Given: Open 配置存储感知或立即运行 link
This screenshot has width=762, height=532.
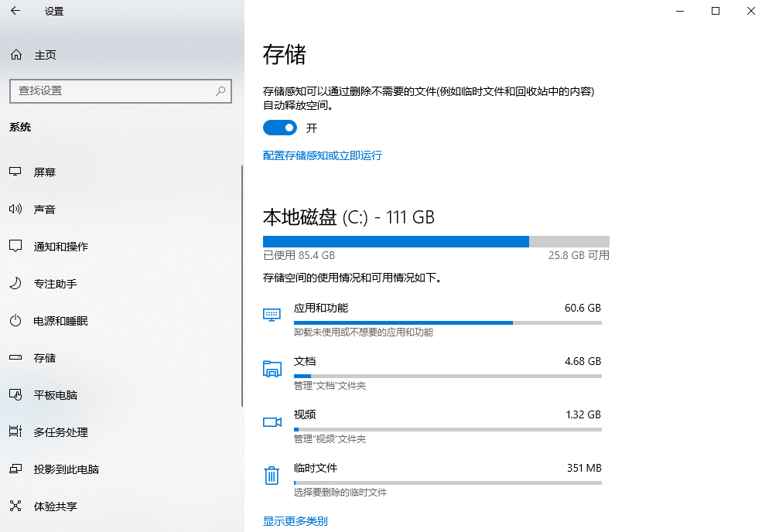Looking at the screenshot, I should 322,155.
